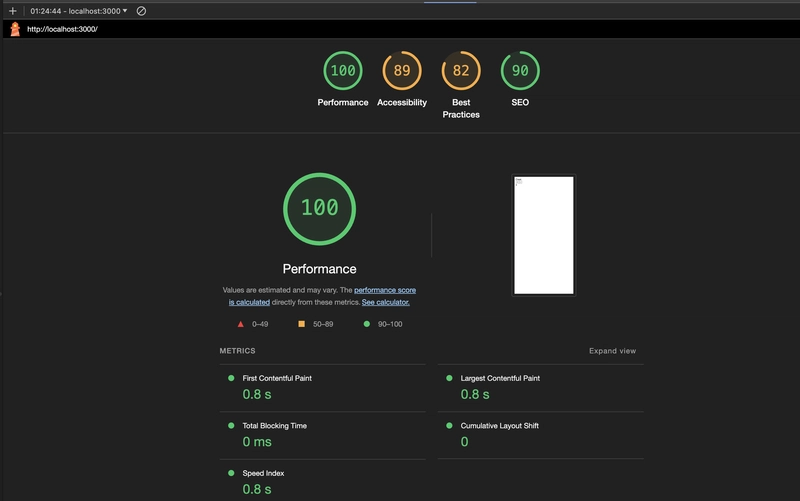Click the 0 ms Total Blocking Time value
This screenshot has height=501, width=800.
(257, 442)
